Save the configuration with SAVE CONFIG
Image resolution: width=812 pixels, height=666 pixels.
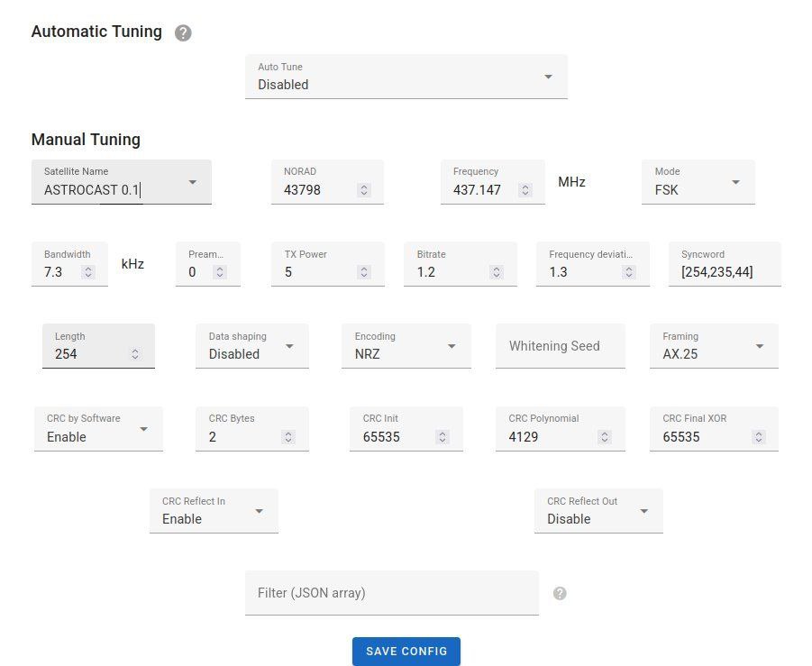406,651
